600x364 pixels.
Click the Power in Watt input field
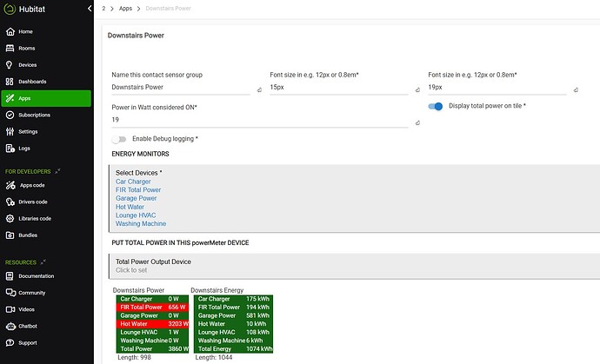pyautogui.click(x=261, y=120)
